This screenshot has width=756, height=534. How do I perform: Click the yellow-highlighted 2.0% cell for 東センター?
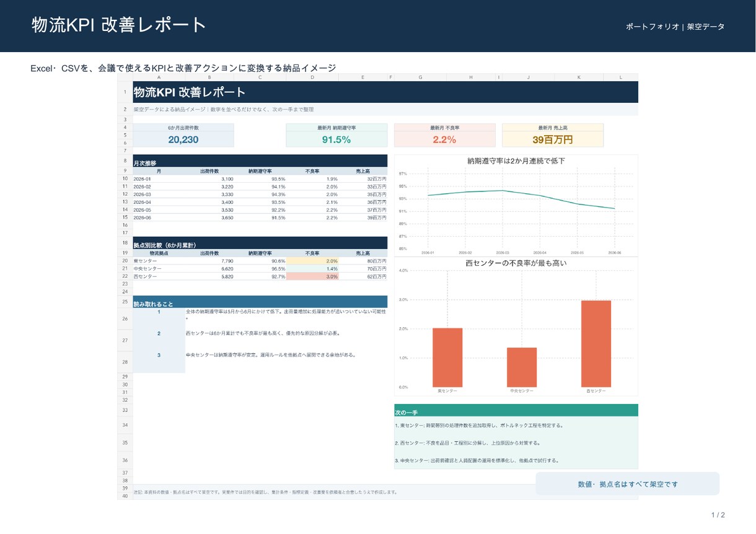312,261
